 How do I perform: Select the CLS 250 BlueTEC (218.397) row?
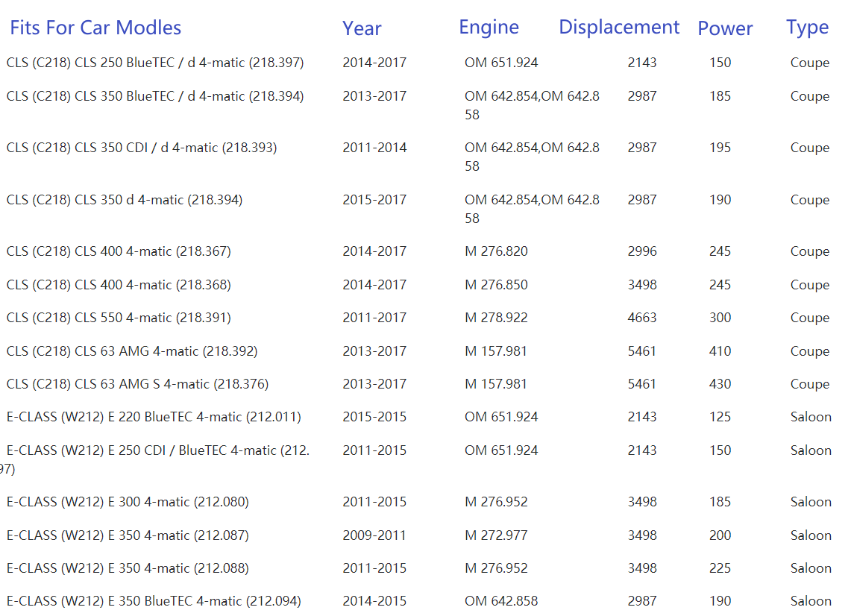[x=155, y=63]
